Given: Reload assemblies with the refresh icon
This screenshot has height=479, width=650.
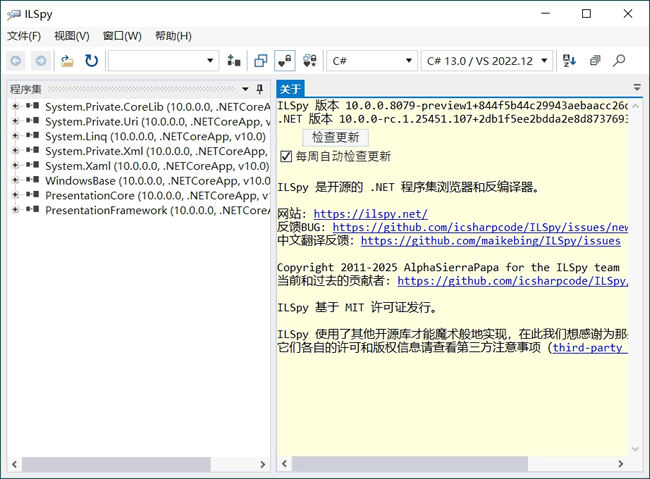Looking at the screenshot, I should coord(91,61).
